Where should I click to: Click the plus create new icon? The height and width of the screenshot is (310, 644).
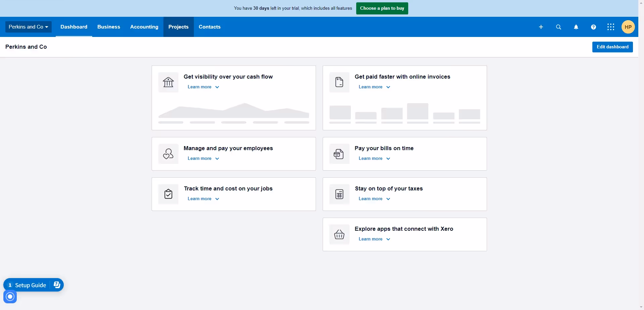(541, 27)
